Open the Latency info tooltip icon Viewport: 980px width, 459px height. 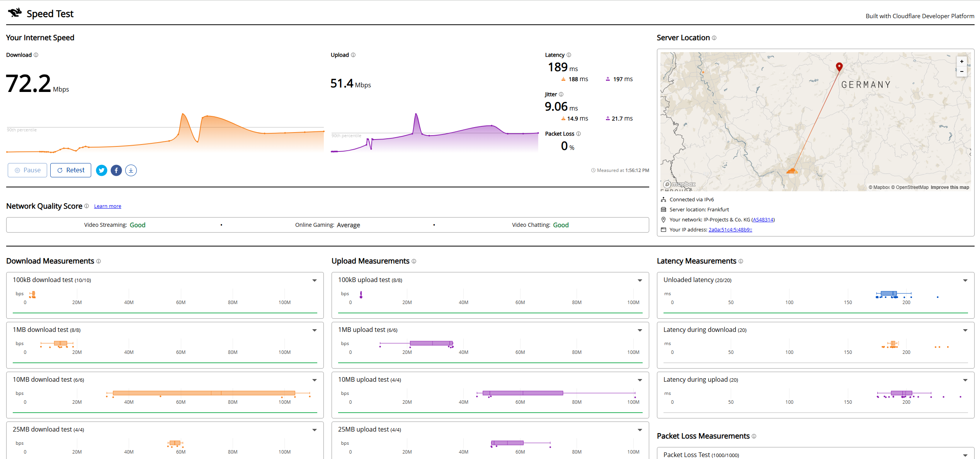(x=569, y=55)
